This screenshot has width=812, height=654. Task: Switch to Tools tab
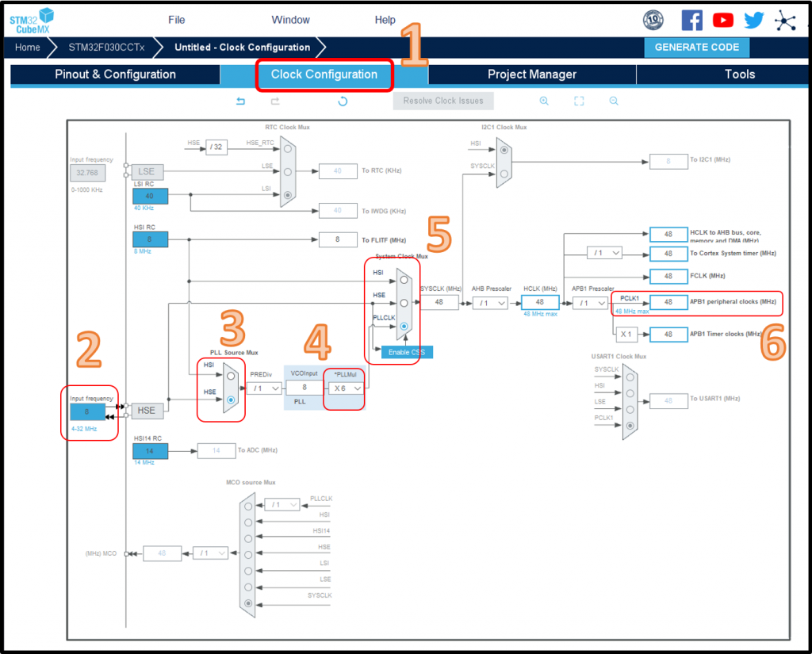click(x=740, y=74)
